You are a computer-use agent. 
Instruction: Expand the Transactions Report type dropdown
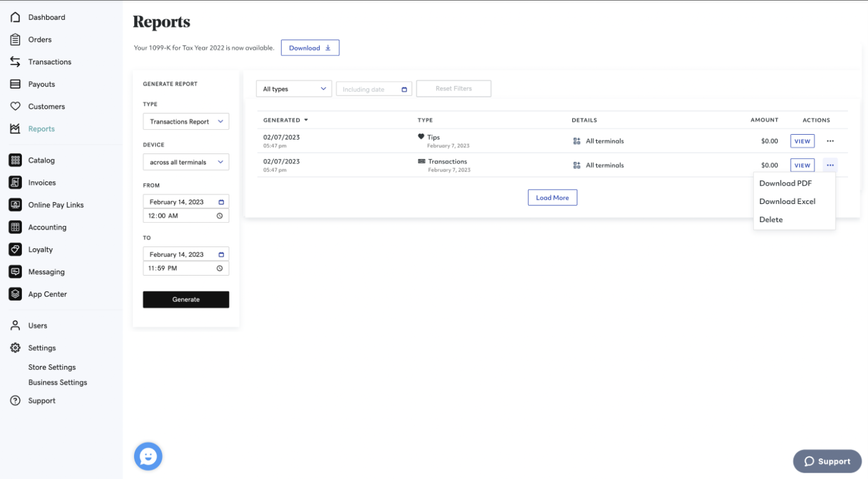(186, 121)
